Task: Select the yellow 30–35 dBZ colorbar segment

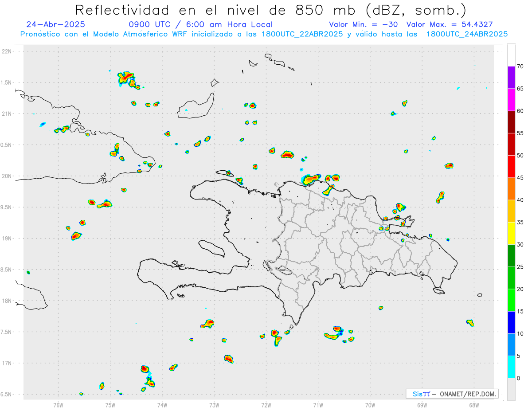Action: 511,234
